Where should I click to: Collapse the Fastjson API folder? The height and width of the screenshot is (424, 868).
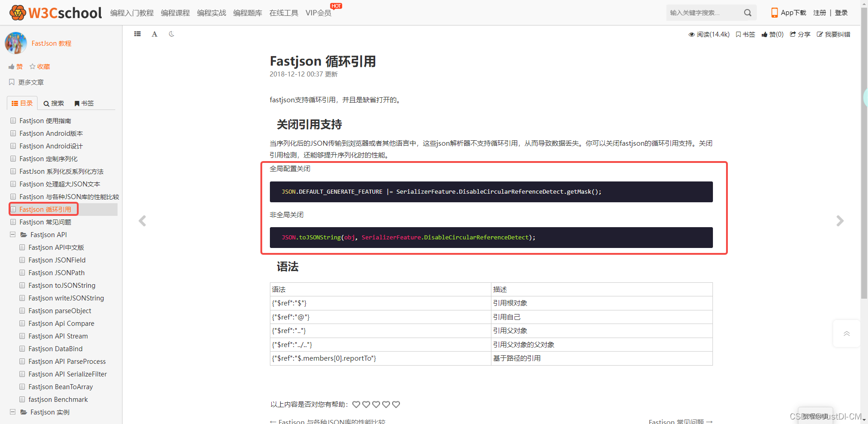coord(13,235)
